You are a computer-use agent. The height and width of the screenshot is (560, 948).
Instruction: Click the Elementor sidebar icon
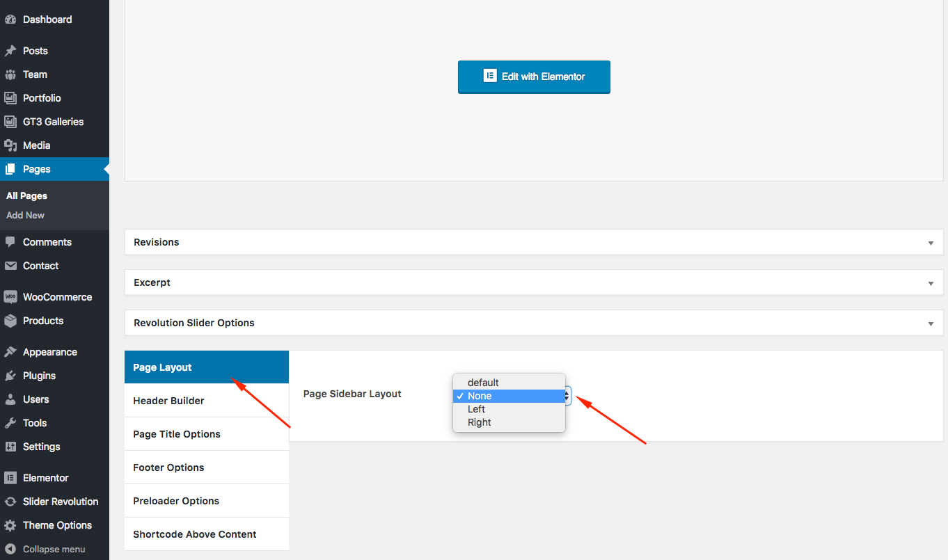pyautogui.click(x=10, y=478)
